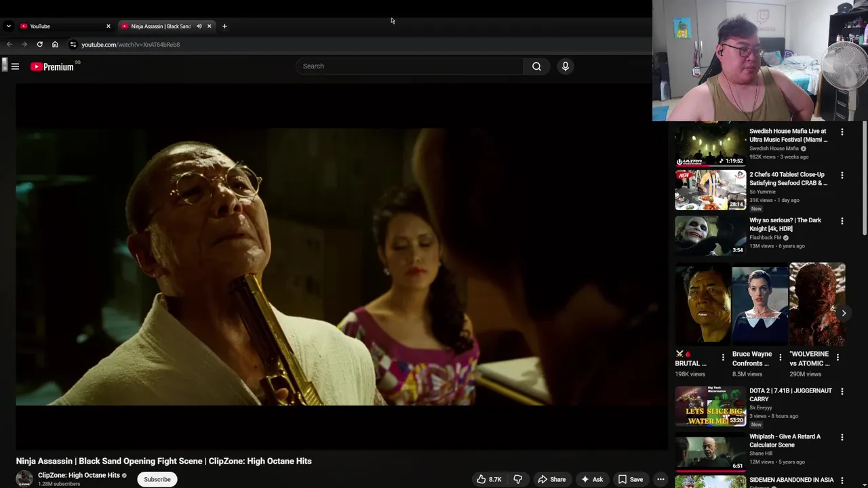Viewport: 868px width, 488px height.
Task: Close the Ninja Assassin tab
Action: pos(209,26)
